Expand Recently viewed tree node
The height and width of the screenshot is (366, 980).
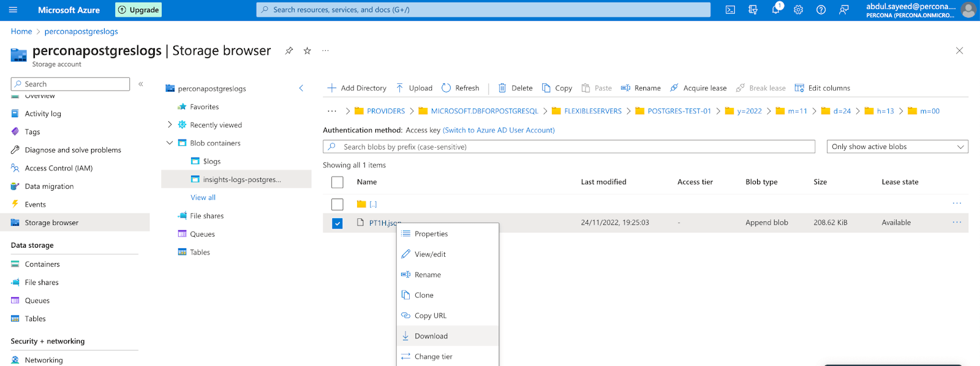coord(170,124)
